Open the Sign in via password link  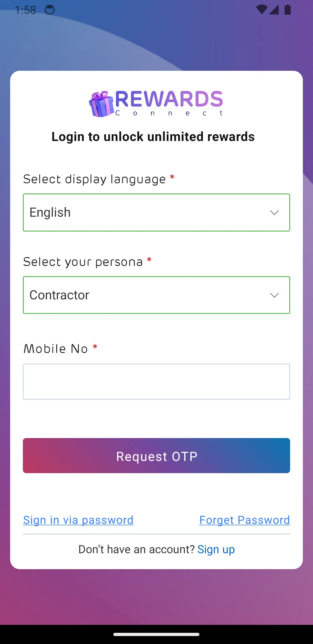[x=78, y=520]
